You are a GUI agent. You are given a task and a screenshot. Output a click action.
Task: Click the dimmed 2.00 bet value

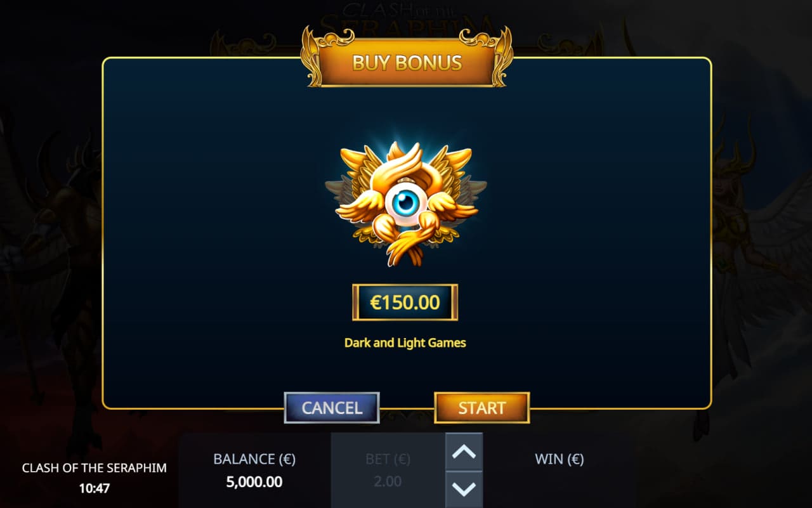[388, 481]
